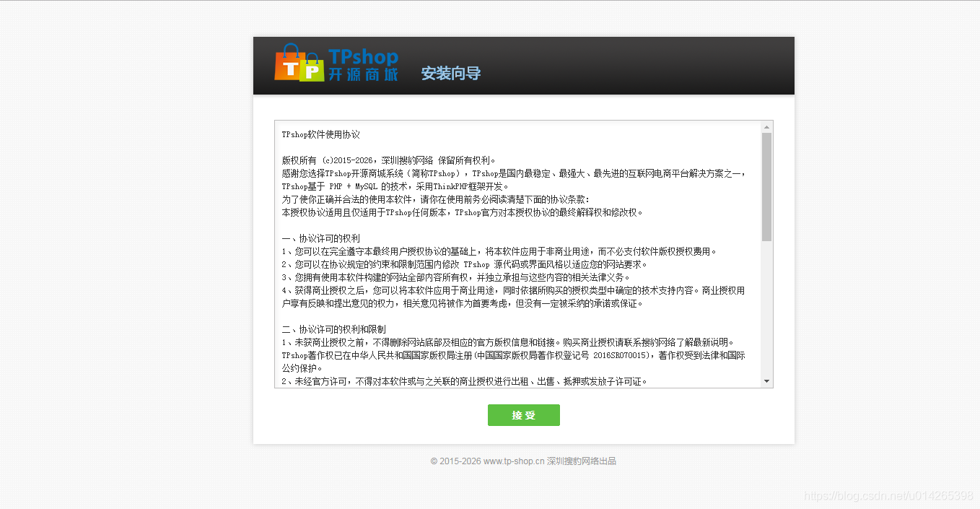
Task: Click the green 接受 accept button
Action: pos(523,415)
